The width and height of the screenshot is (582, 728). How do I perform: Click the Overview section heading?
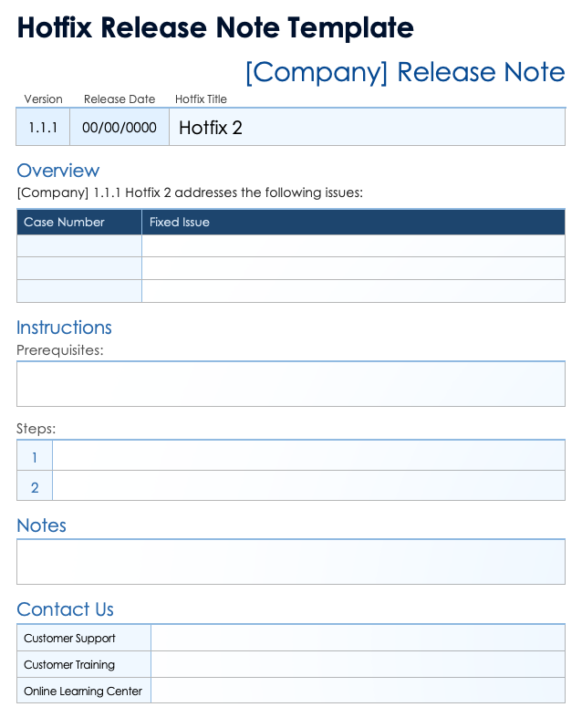(x=58, y=171)
